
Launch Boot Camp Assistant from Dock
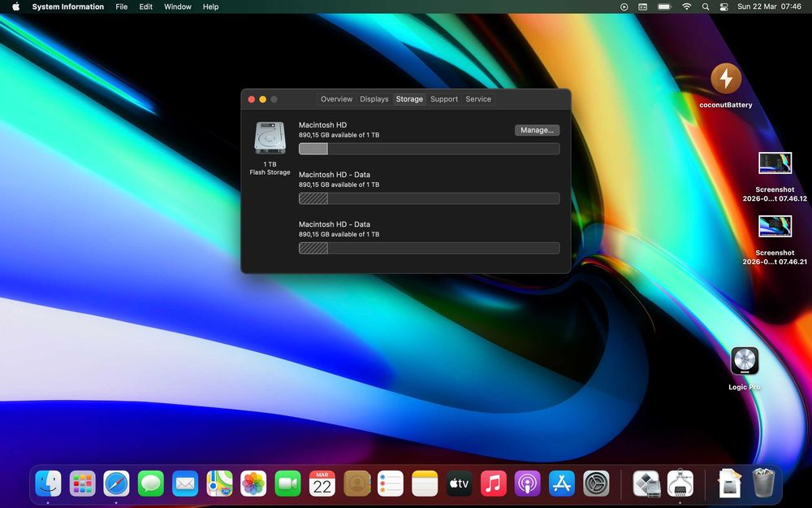click(646, 484)
